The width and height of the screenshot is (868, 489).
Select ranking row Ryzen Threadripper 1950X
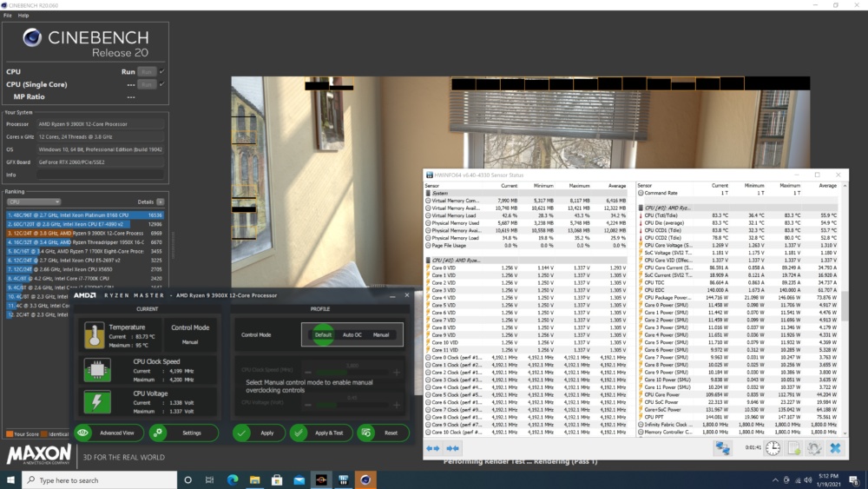[x=85, y=242]
